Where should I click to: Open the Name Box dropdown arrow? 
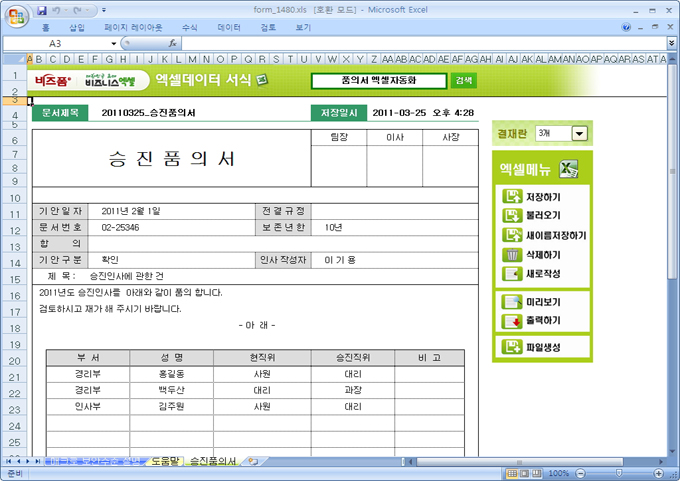[114, 43]
